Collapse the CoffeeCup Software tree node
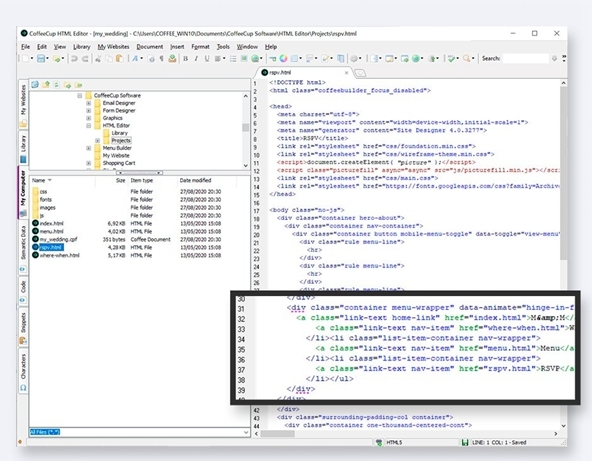Viewport: 592px width, 461px height. coord(80,96)
